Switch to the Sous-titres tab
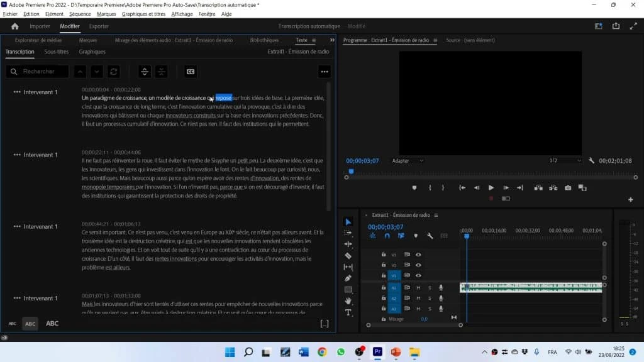The height and width of the screenshot is (362, 644). (56, 52)
